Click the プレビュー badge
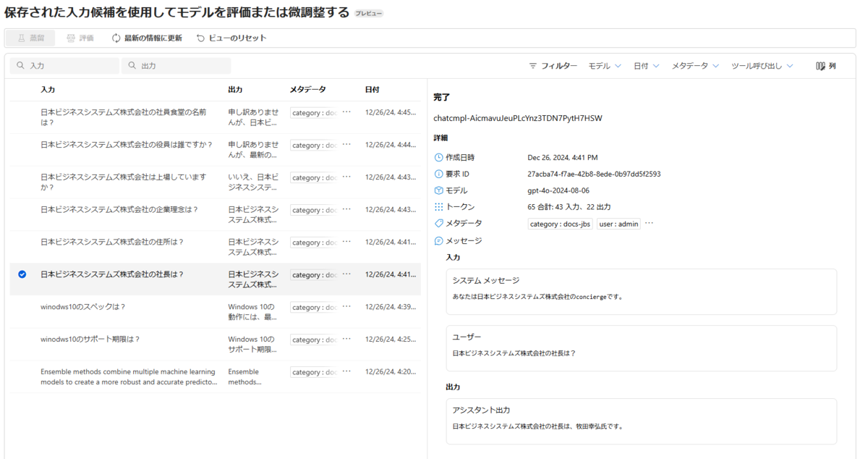The image size is (868, 459). 369,14
